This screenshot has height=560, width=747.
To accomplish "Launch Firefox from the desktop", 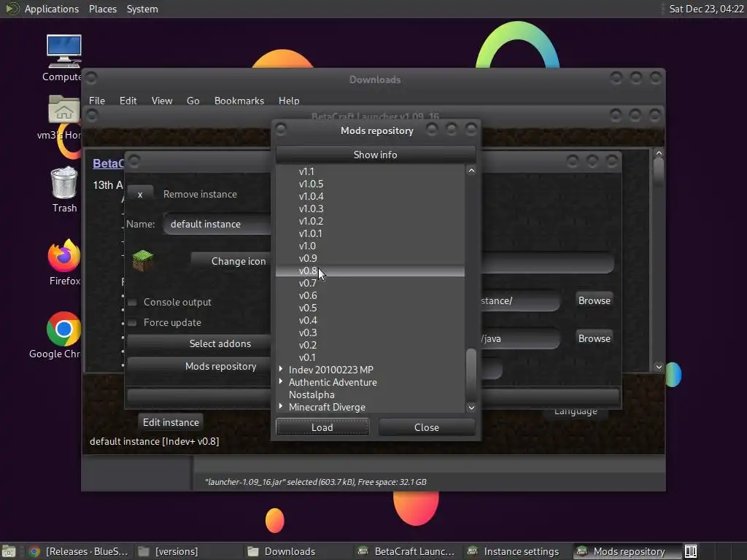I will click(x=64, y=256).
